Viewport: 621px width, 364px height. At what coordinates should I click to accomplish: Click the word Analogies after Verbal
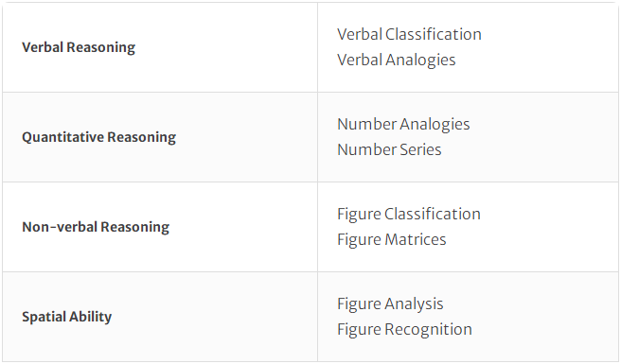pos(420,61)
